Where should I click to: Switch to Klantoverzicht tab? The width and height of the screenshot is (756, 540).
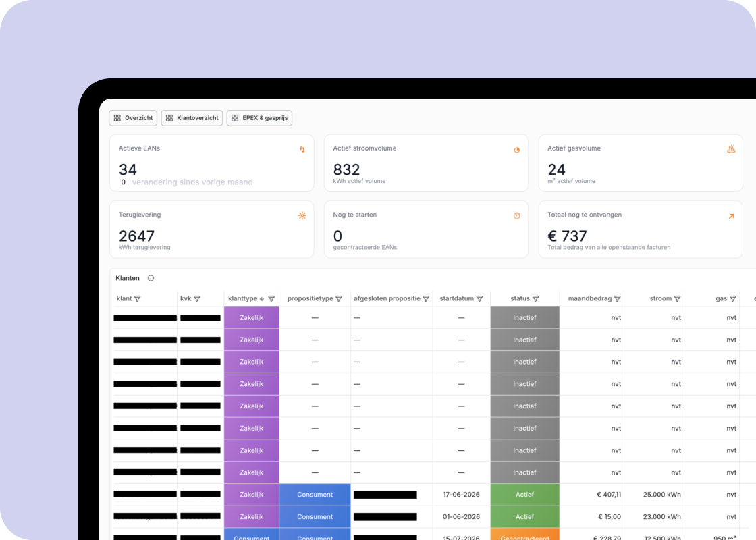coord(192,118)
